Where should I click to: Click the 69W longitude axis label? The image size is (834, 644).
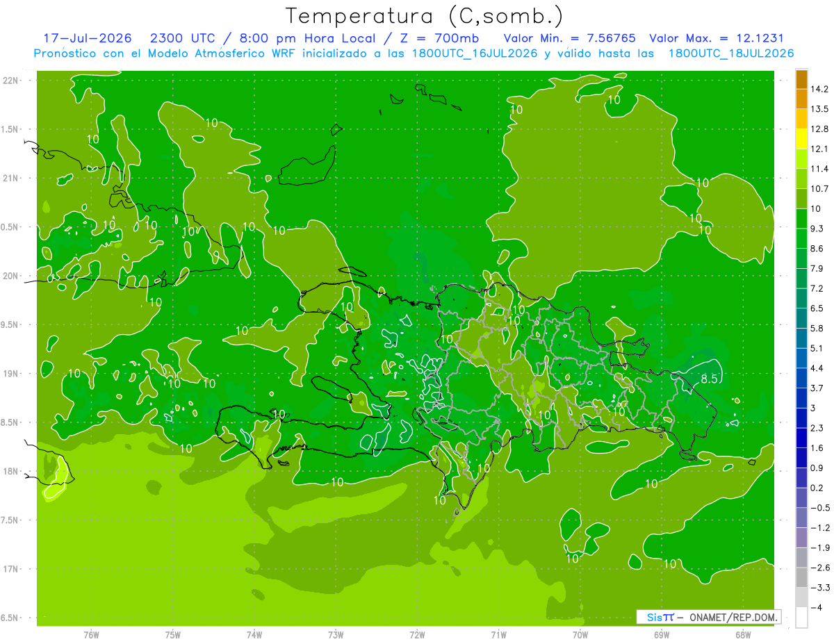(662, 634)
